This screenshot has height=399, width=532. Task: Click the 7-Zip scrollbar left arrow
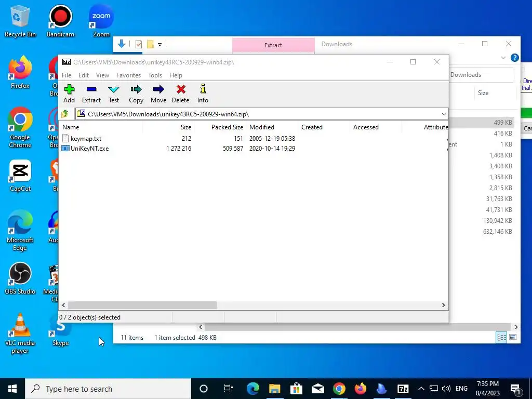[x=63, y=305]
